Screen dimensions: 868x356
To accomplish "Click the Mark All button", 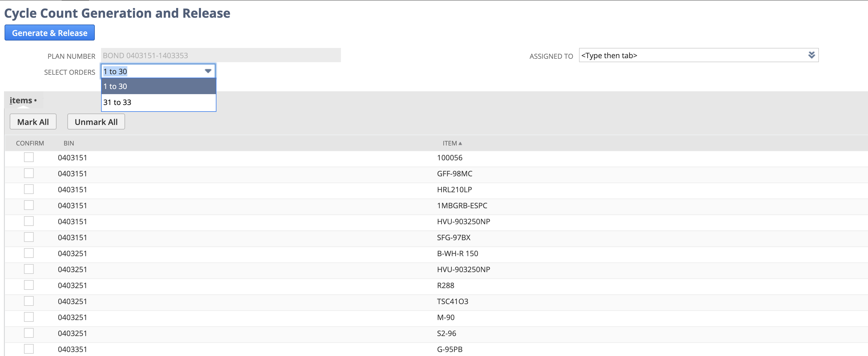I will pyautogui.click(x=33, y=122).
